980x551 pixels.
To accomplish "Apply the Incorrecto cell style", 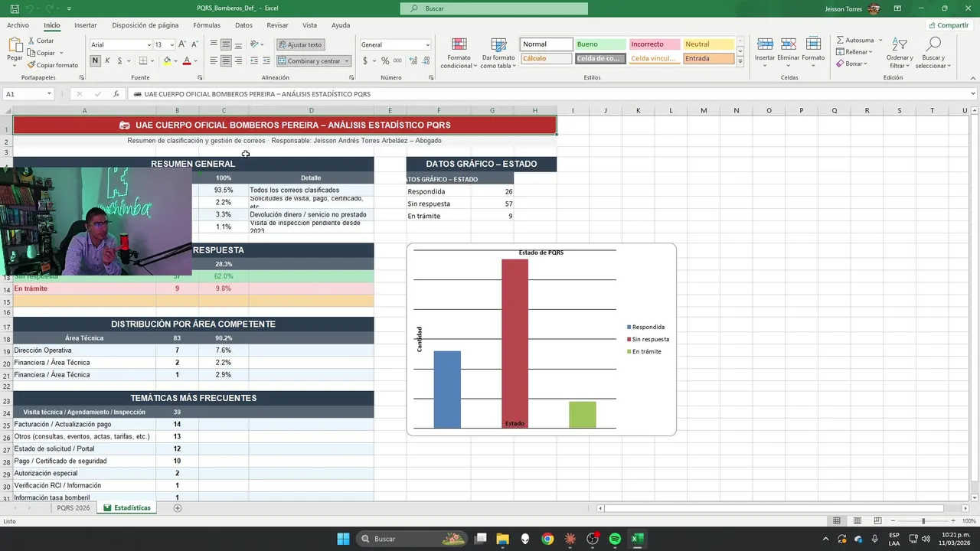I will pyautogui.click(x=655, y=44).
